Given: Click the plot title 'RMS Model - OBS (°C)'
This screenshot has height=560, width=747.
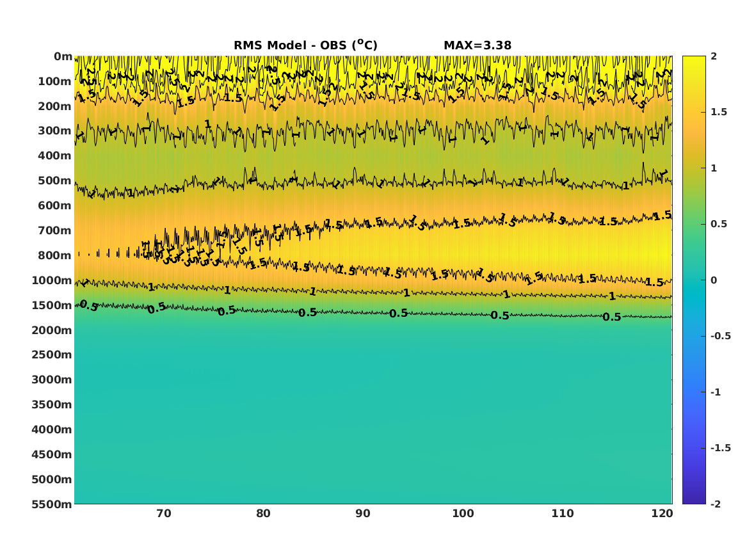Looking at the screenshot, I should [305, 45].
